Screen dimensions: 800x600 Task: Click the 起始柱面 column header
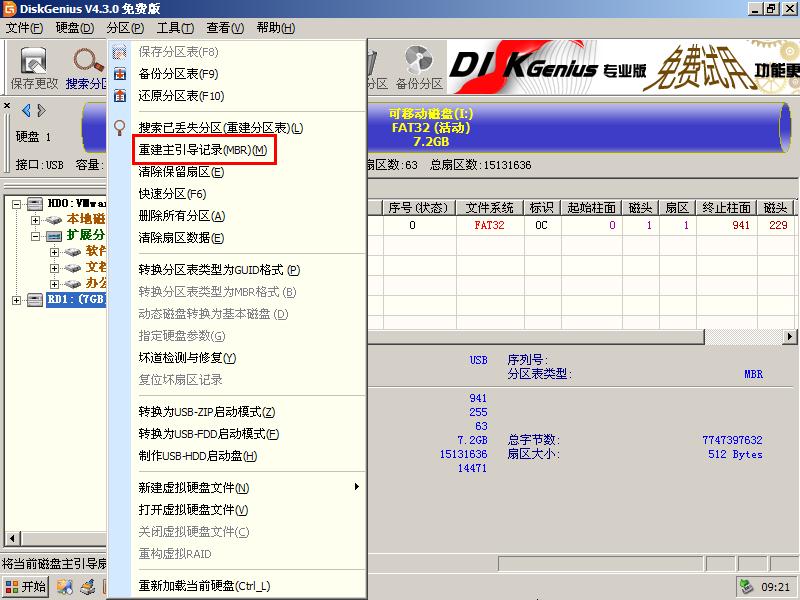coord(591,208)
